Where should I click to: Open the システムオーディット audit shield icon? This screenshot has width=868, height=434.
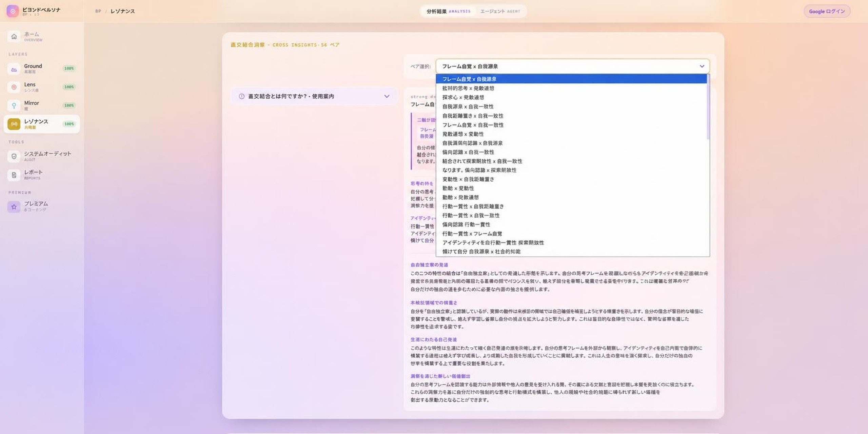point(14,156)
